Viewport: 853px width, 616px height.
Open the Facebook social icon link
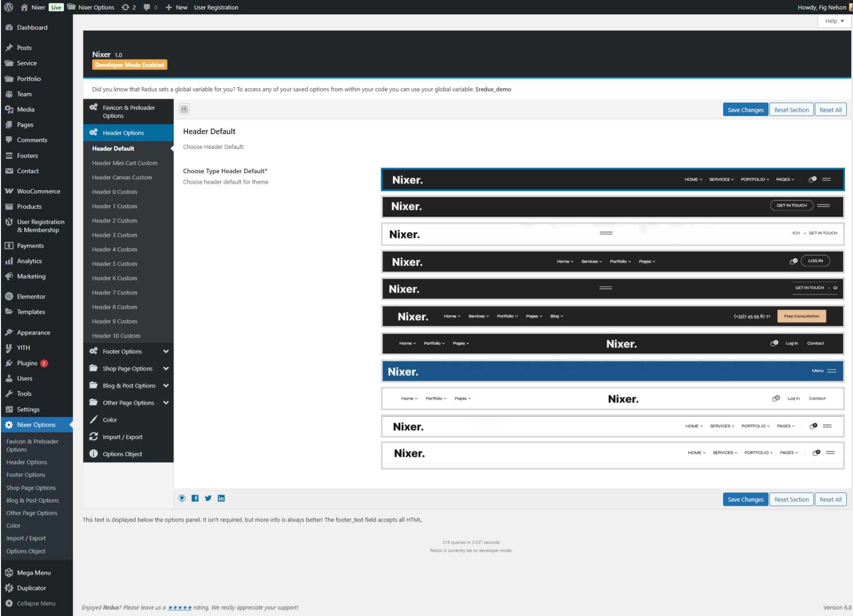point(195,498)
